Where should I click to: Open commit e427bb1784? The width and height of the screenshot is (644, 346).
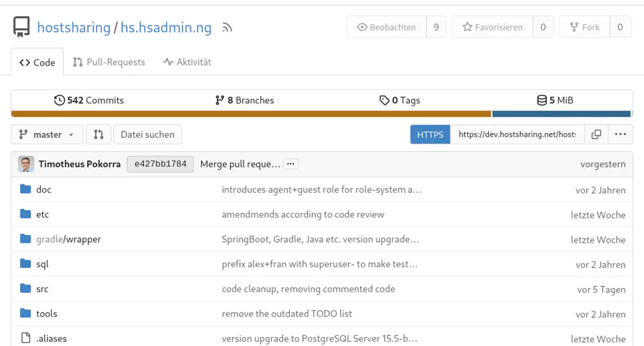pos(160,164)
